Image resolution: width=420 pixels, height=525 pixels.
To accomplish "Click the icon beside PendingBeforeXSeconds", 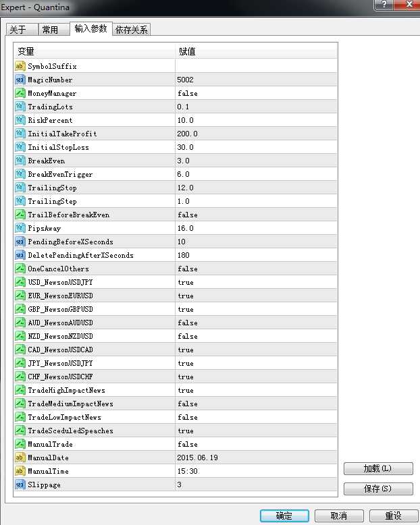I will click(20, 242).
